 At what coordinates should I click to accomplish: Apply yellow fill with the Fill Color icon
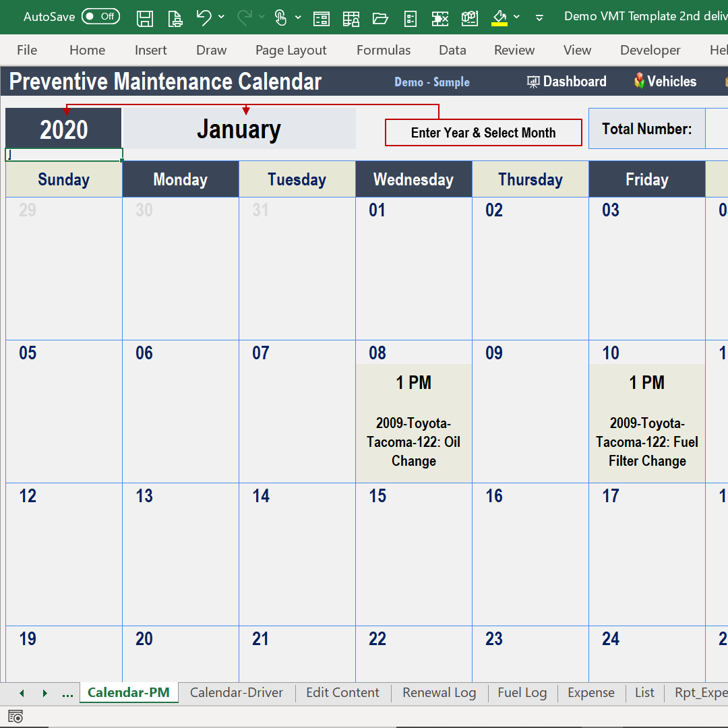(x=499, y=17)
